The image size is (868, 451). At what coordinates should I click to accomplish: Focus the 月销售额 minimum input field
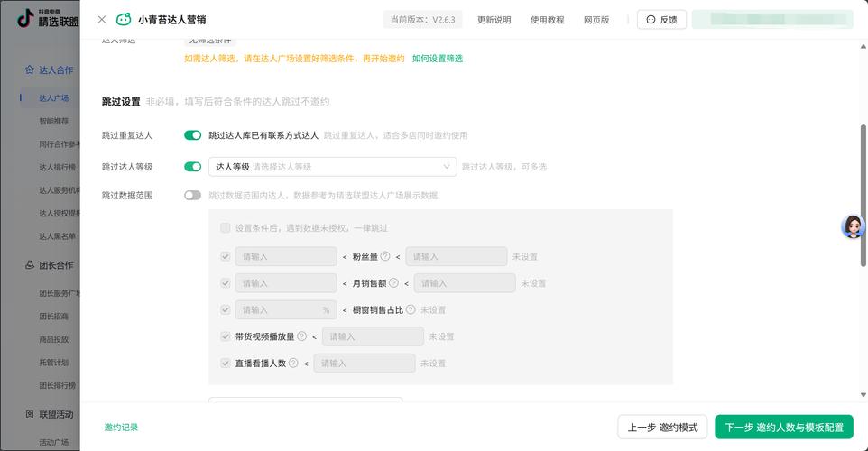coord(286,282)
